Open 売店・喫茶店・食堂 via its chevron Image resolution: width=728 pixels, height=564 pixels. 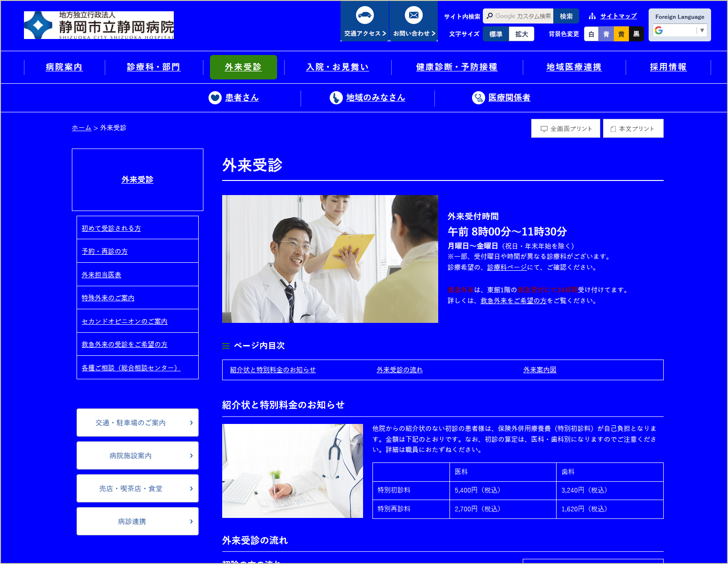click(191, 488)
